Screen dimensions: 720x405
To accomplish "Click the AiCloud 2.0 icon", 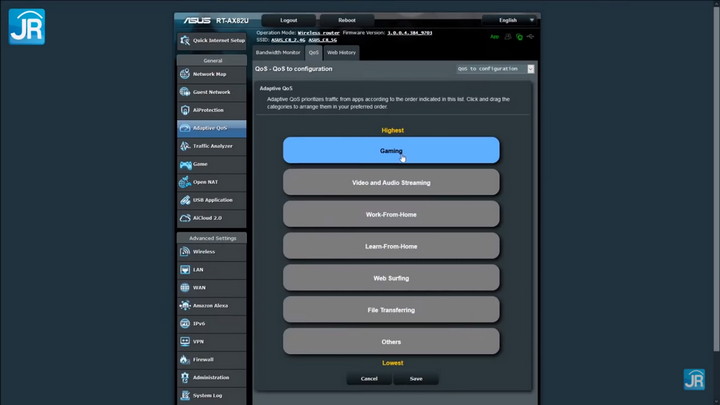I will click(186, 217).
